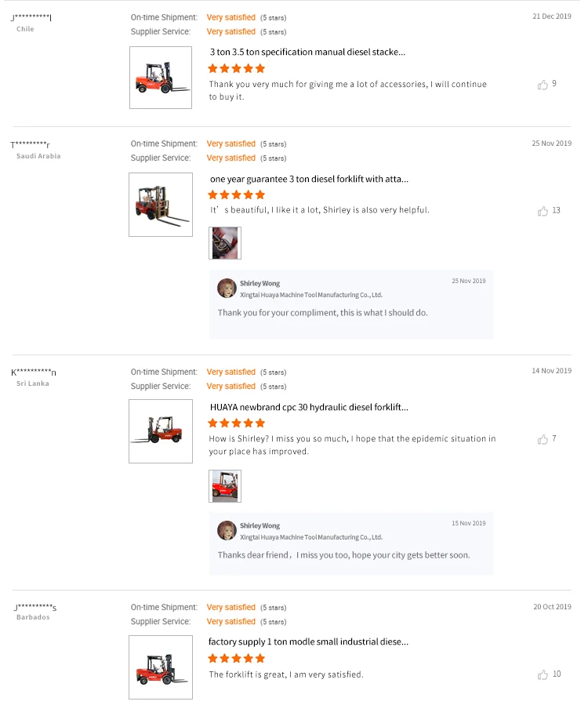588x705 pixels.
Task: Like the Chile buyer's review
Action: tap(543, 85)
